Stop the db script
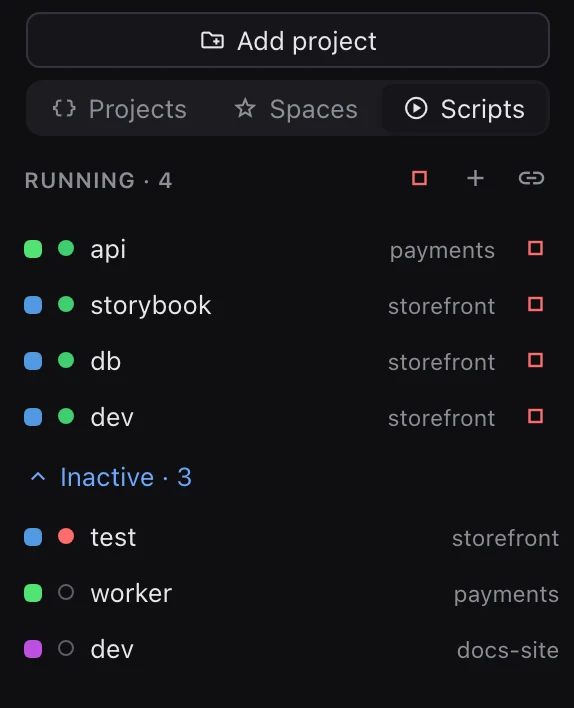574x708 pixels. tap(536, 360)
